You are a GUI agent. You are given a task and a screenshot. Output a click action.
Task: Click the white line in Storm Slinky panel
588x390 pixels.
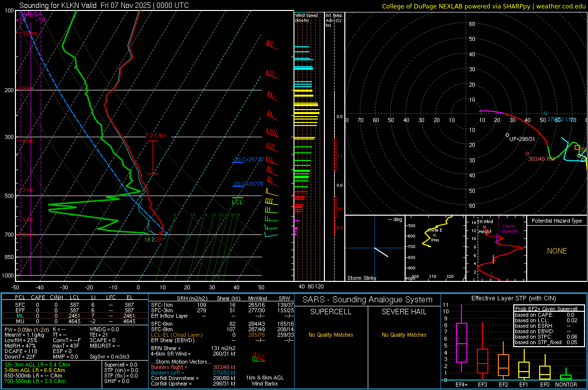pos(381,252)
